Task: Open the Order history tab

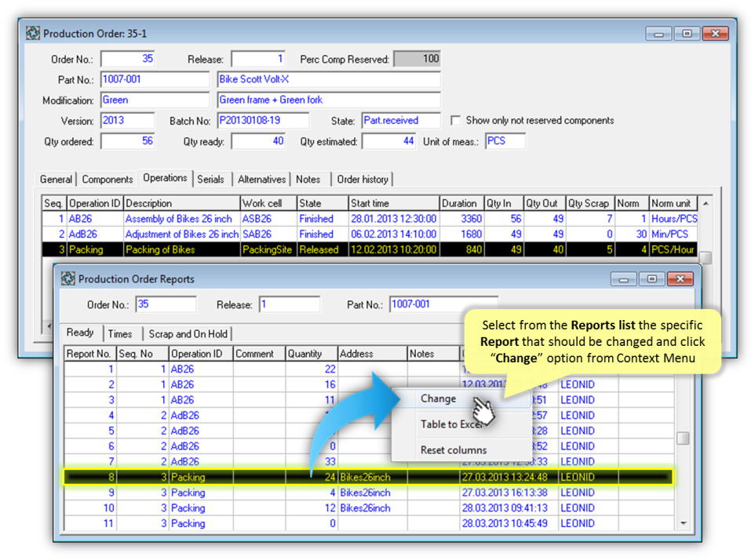Action: tap(363, 179)
